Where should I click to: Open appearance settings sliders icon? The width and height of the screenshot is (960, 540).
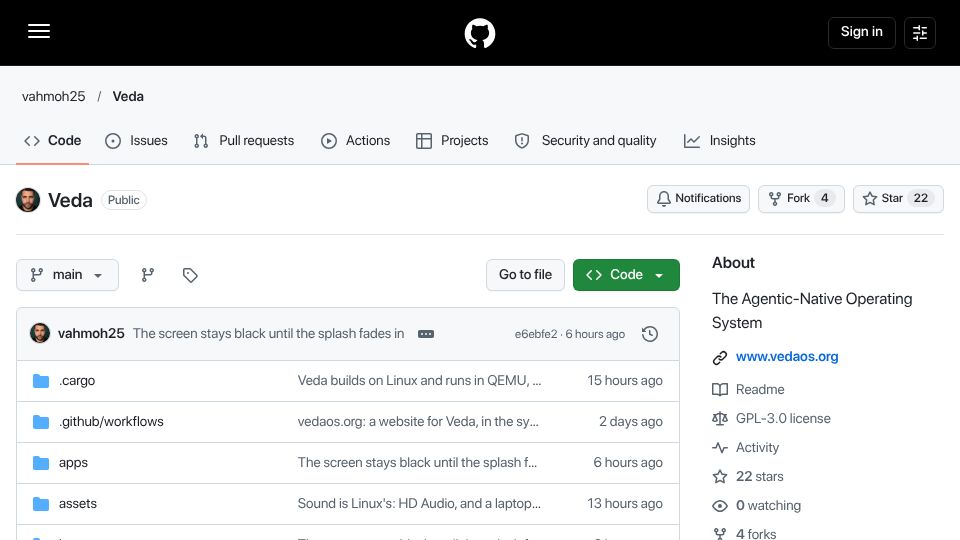point(920,32)
